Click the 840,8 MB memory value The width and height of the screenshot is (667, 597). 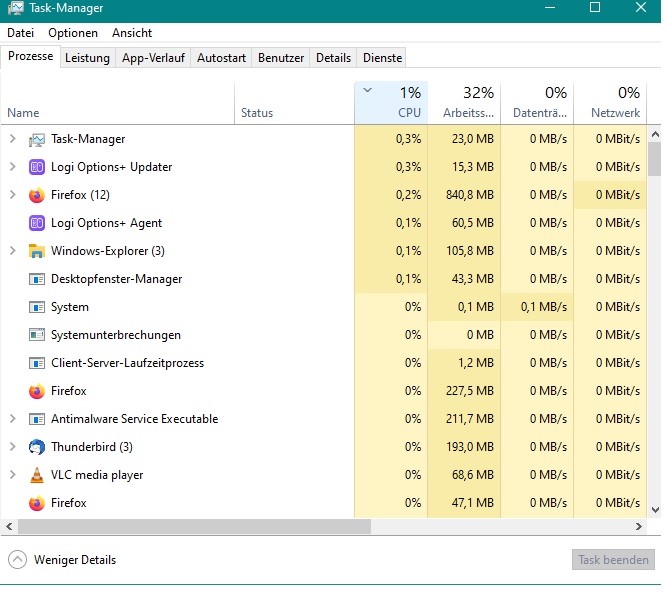click(x=470, y=195)
